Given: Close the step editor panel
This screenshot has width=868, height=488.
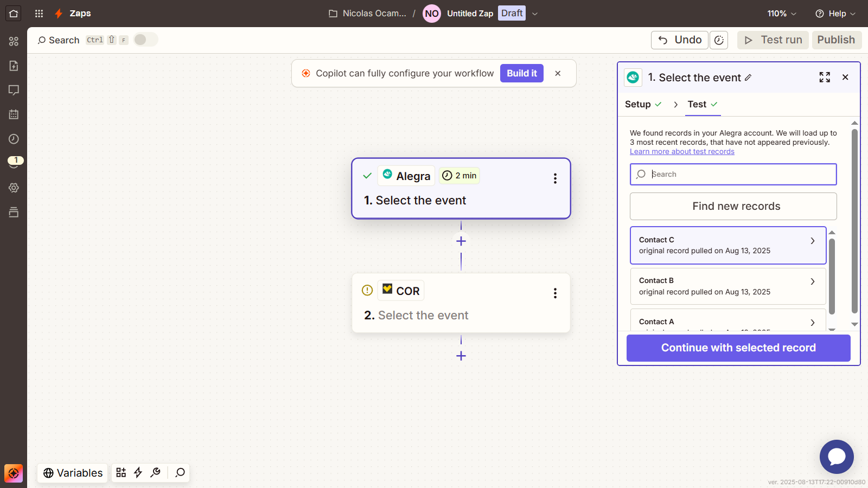Looking at the screenshot, I should click(x=845, y=78).
